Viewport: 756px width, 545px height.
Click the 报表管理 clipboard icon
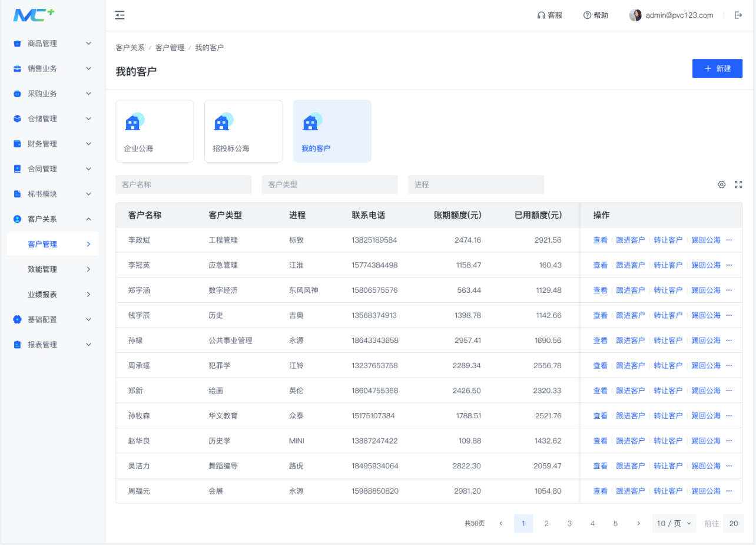click(x=17, y=344)
